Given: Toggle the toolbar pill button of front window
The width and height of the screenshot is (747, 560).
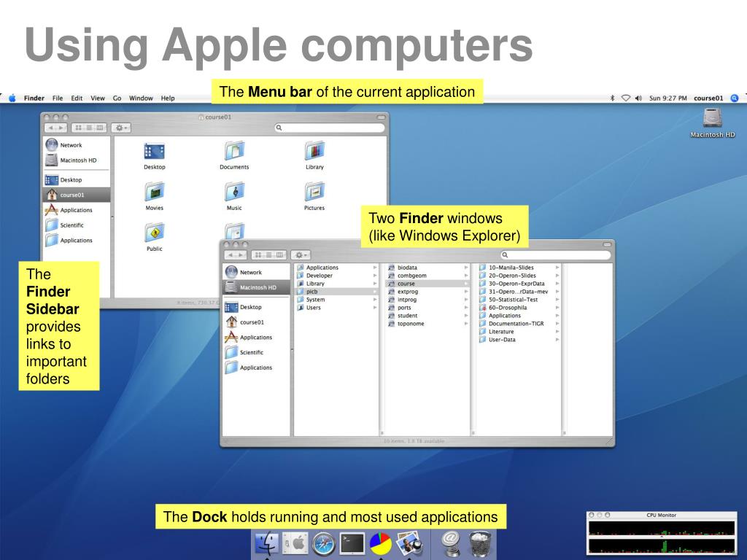Looking at the screenshot, I should pos(607,244).
